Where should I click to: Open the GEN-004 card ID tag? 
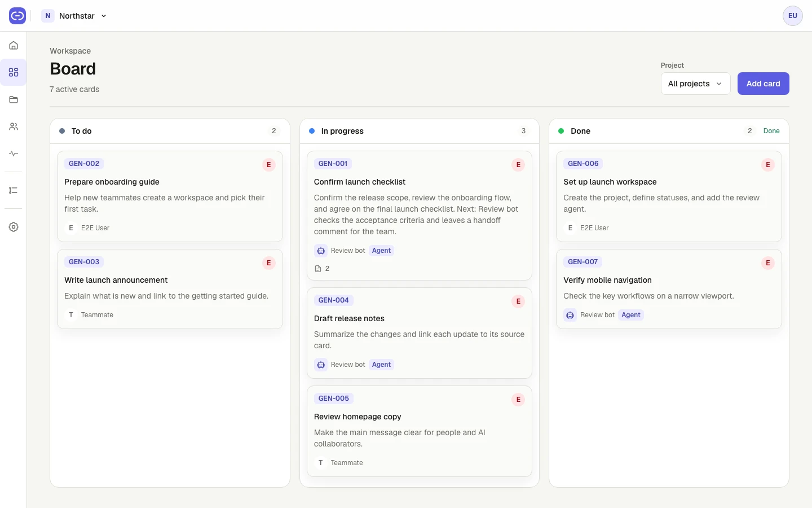334,300
